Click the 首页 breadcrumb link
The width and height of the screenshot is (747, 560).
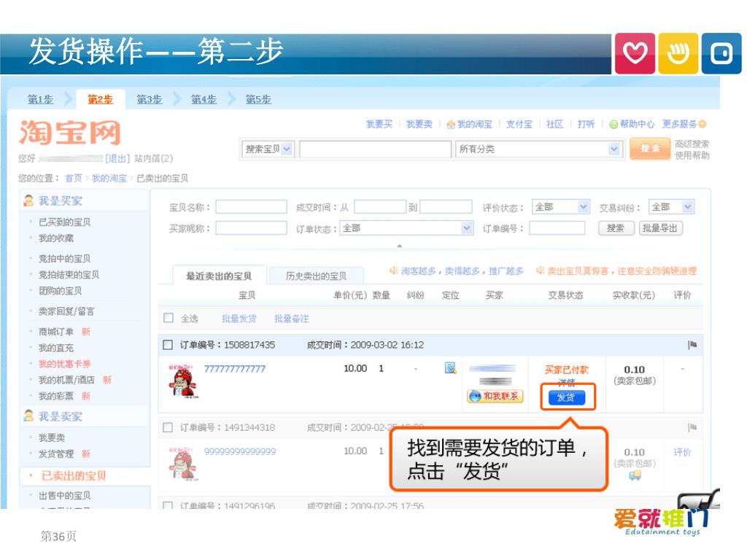(x=74, y=179)
